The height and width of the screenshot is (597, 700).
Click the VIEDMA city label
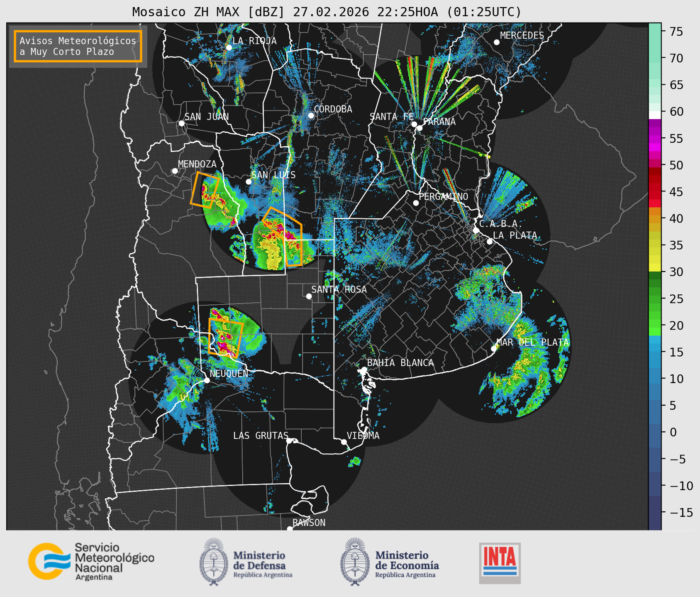363,436
